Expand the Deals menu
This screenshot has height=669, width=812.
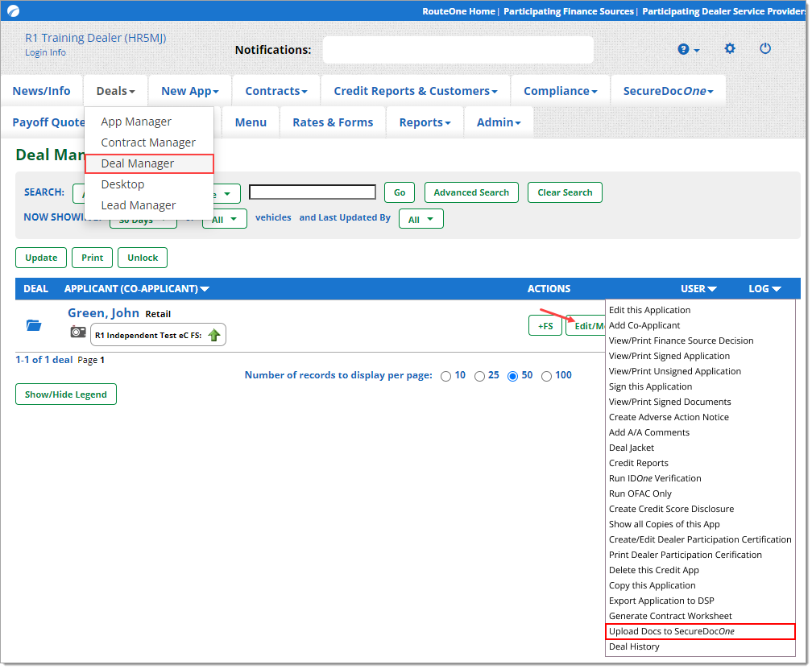point(116,91)
